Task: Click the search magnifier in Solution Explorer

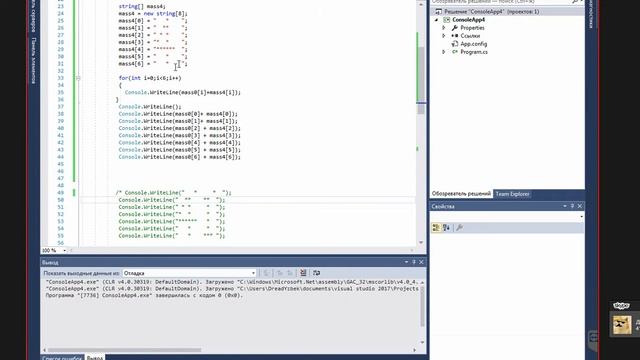Action: [x=575, y=2]
